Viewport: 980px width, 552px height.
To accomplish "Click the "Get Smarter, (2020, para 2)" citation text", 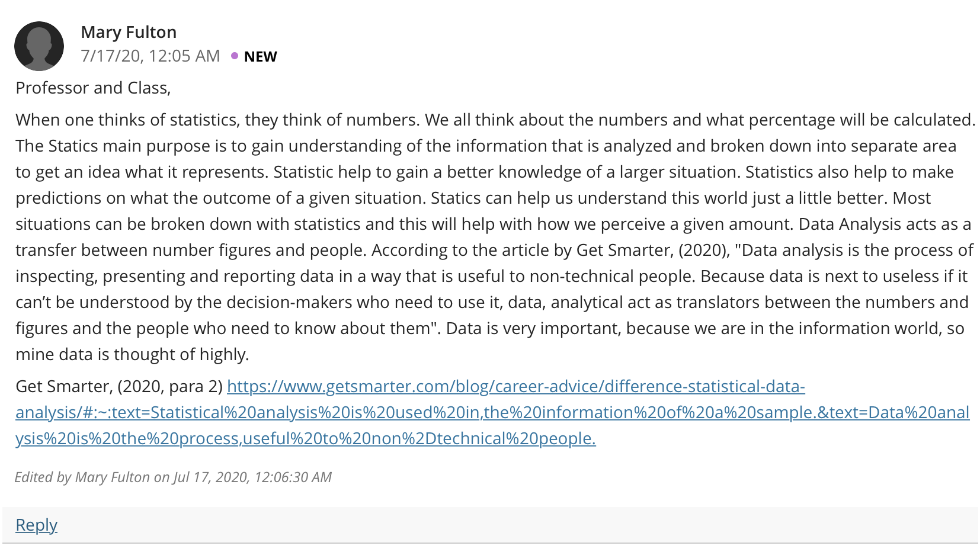I will (119, 386).
